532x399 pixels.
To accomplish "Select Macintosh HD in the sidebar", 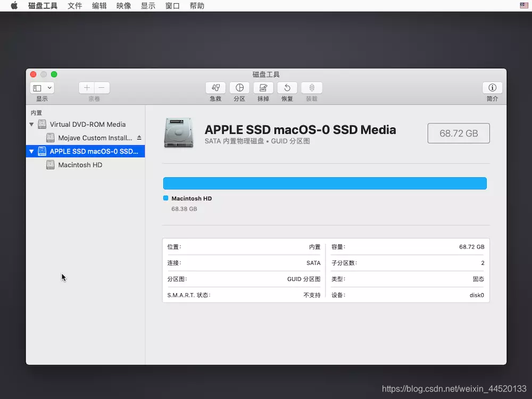I will [86, 165].
